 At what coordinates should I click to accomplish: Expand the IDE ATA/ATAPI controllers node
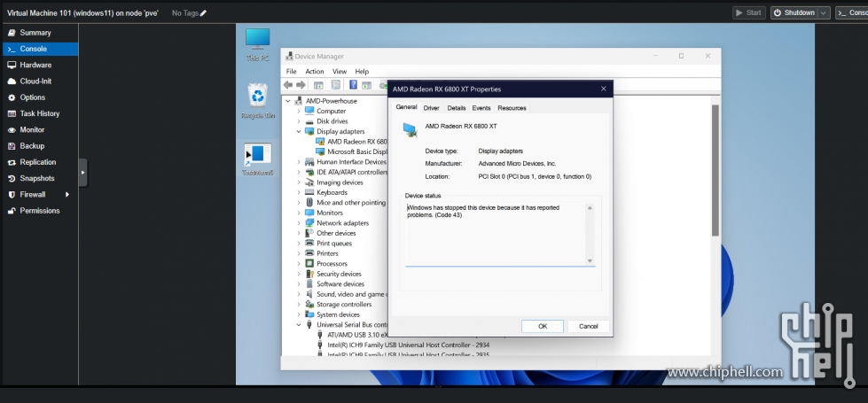pyautogui.click(x=299, y=172)
